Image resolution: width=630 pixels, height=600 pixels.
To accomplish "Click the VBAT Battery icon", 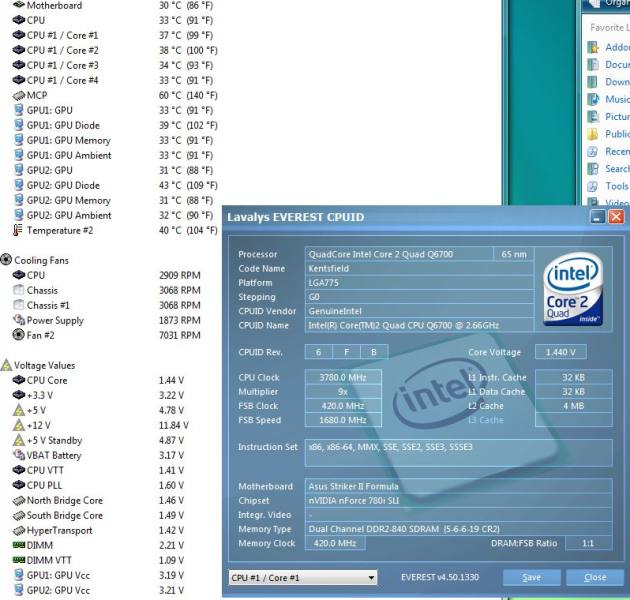I will point(18,455).
